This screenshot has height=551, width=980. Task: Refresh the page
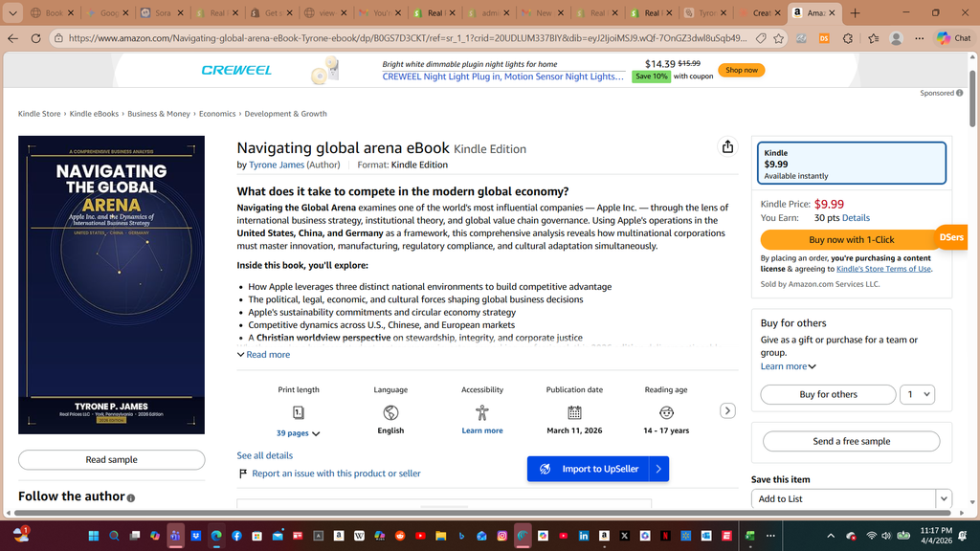(36, 38)
